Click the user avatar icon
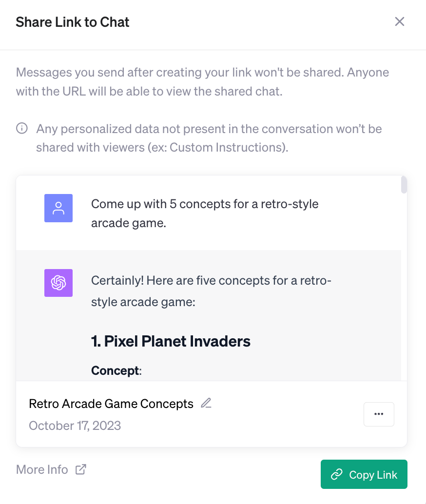Screen dimensions: 426x504 tap(58, 208)
